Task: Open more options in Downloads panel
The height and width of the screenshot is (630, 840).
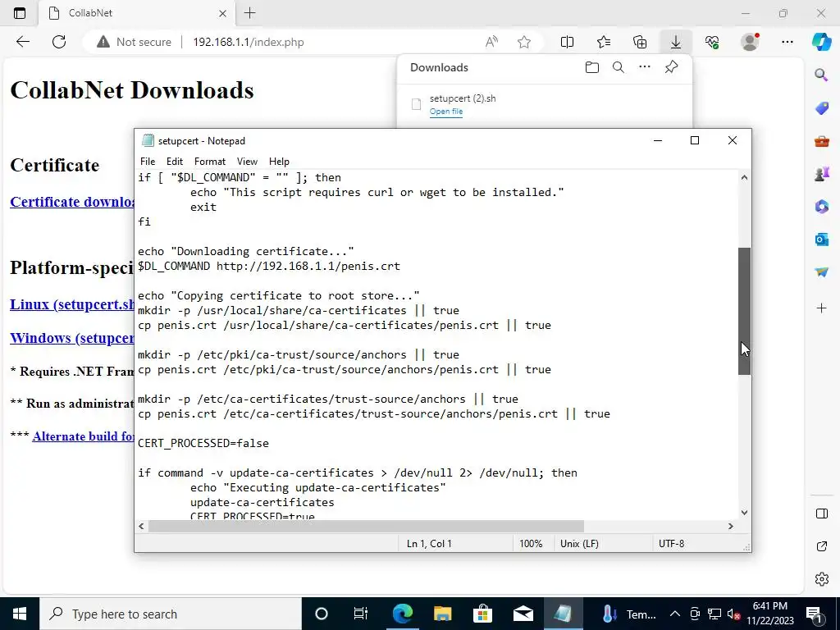Action: [645, 67]
